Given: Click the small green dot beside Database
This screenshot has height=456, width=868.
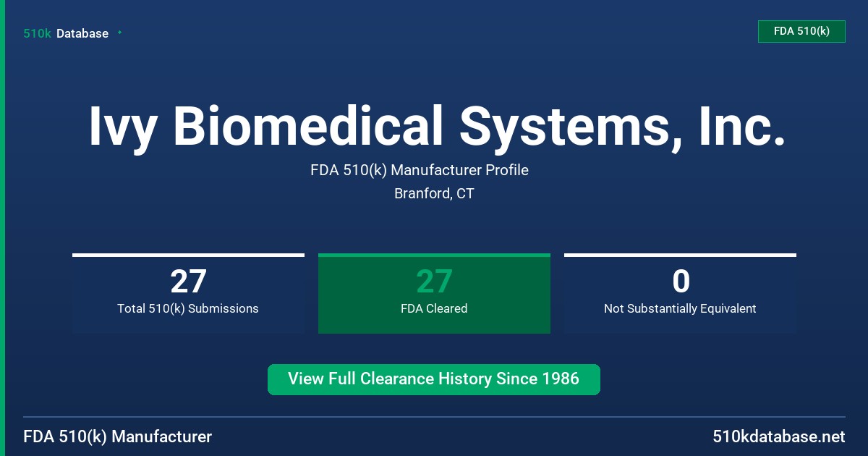Looking at the screenshot, I should click(x=119, y=33).
